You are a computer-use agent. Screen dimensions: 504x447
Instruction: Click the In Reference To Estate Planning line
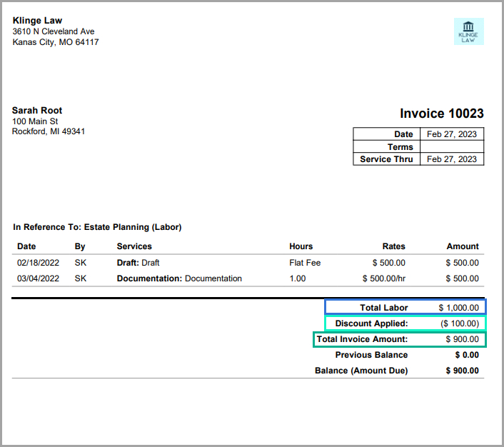click(x=97, y=227)
